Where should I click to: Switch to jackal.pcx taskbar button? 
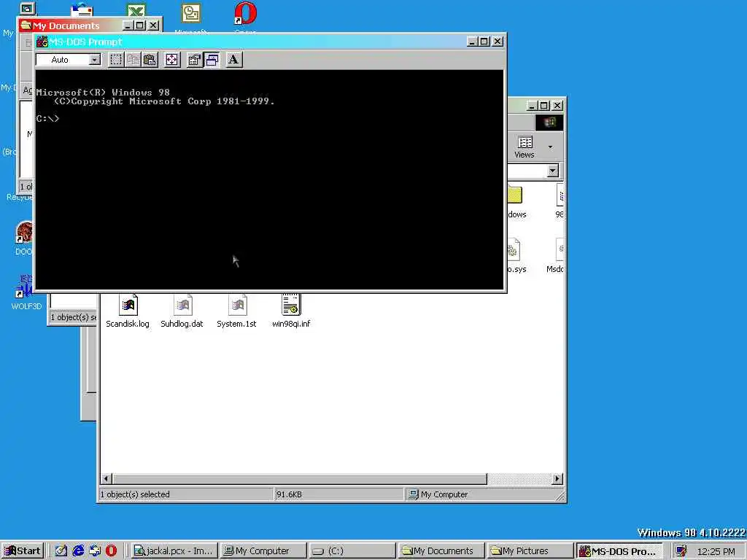click(174, 551)
